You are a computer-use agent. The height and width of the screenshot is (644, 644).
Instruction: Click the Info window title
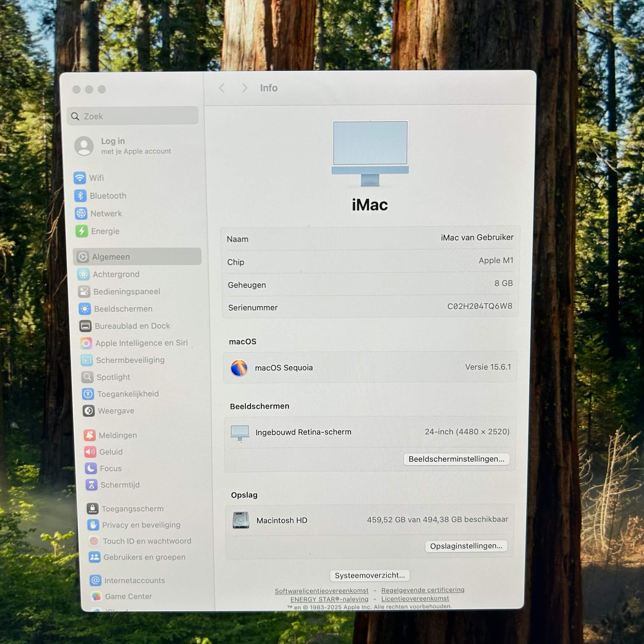point(269,88)
